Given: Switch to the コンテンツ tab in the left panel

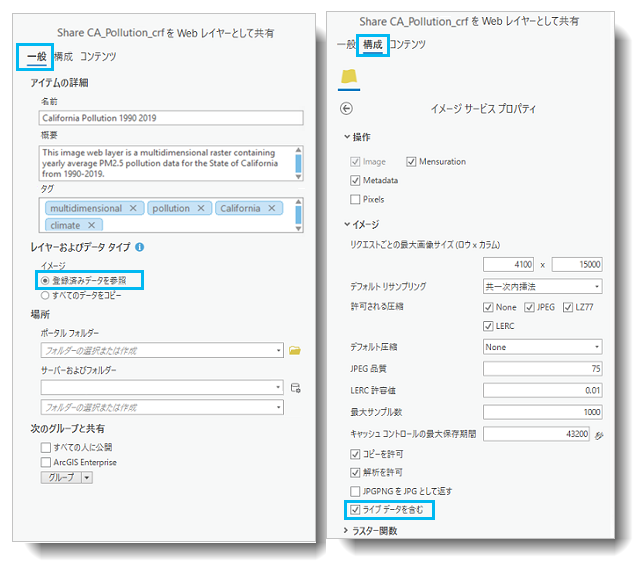Looking at the screenshot, I should [x=100, y=57].
